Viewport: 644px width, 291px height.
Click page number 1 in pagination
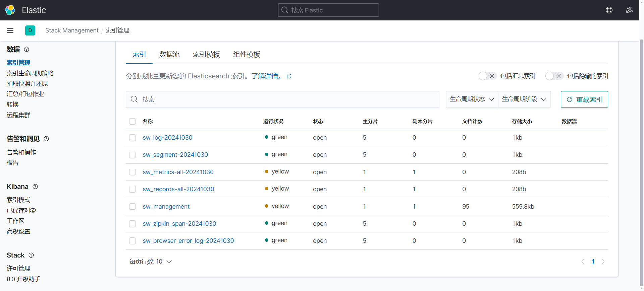coord(593,262)
